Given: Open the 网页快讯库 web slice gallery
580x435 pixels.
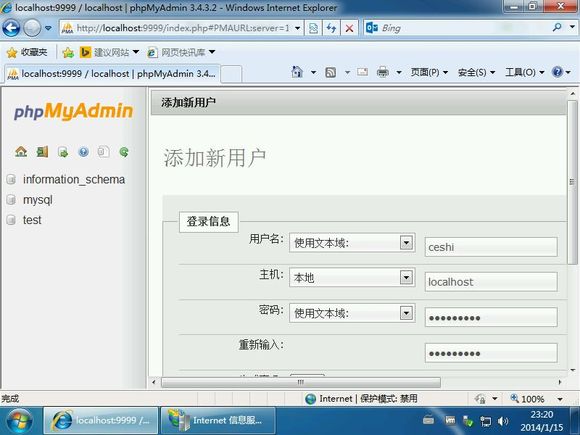Looking at the screenshot, I should click(181, 53).
